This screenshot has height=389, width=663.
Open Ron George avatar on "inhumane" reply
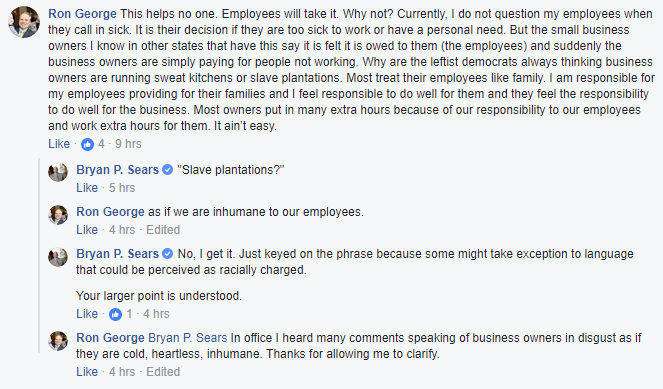click(x=58, y=214)
